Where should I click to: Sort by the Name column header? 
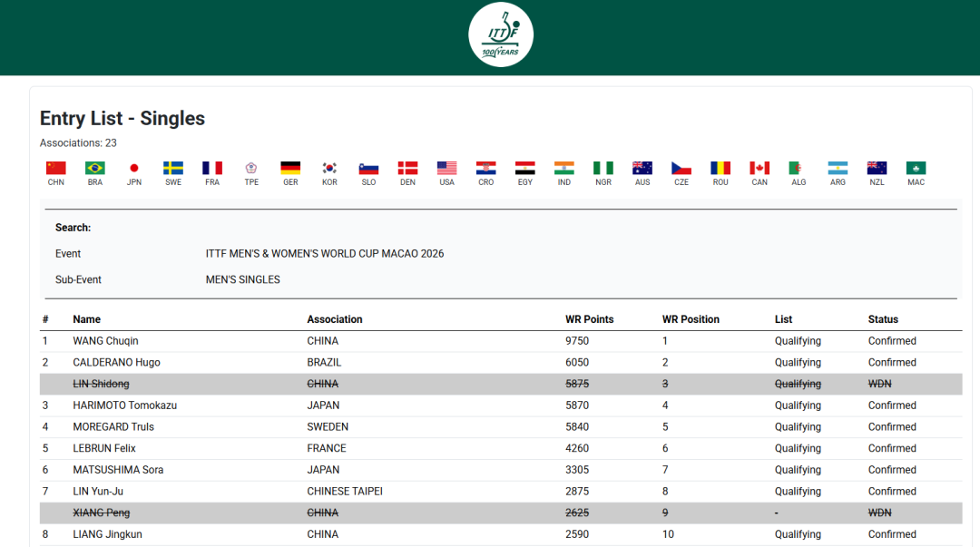(x=87, y=319)
